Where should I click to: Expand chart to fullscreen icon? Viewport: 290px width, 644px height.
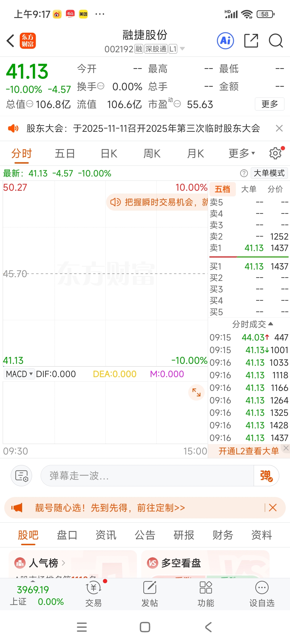pyautogui.click(x=196, y=392)
